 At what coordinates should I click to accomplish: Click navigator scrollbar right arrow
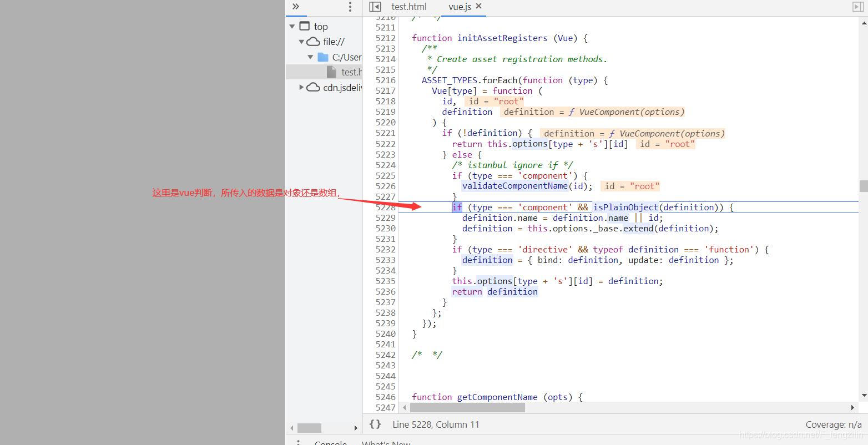point(356,428)
